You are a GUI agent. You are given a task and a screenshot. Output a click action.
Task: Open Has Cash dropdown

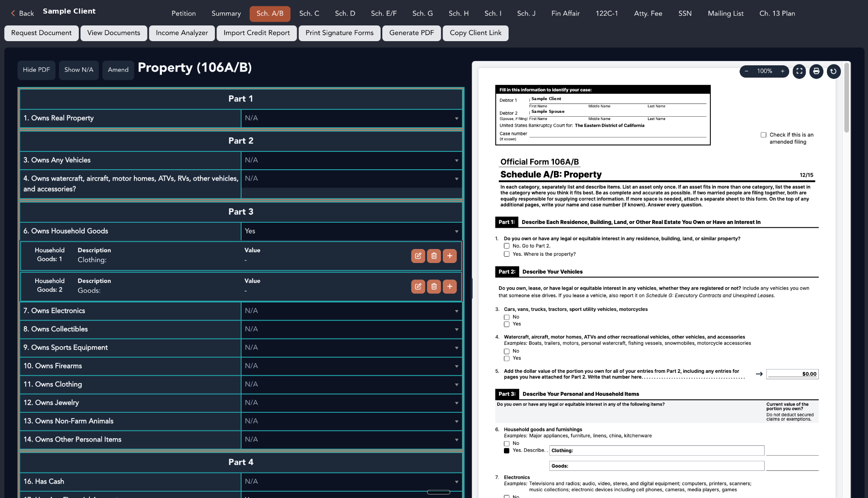tap(351, 481)
